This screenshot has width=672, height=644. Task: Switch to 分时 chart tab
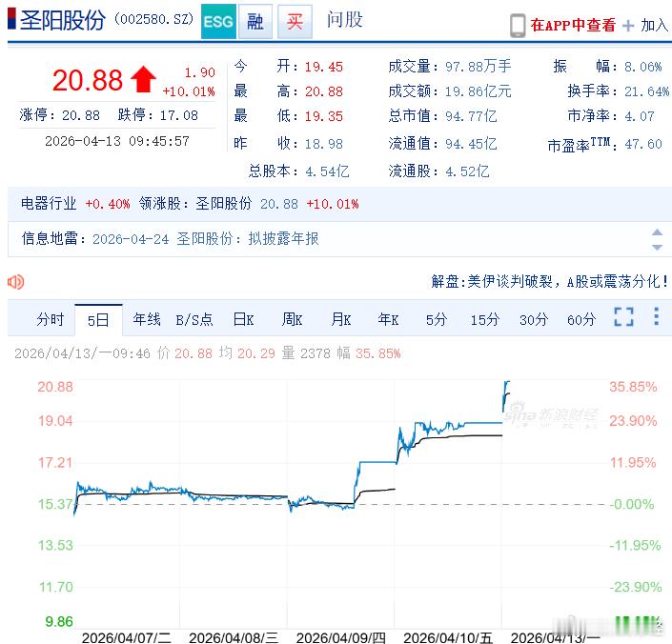click(51, 319)
